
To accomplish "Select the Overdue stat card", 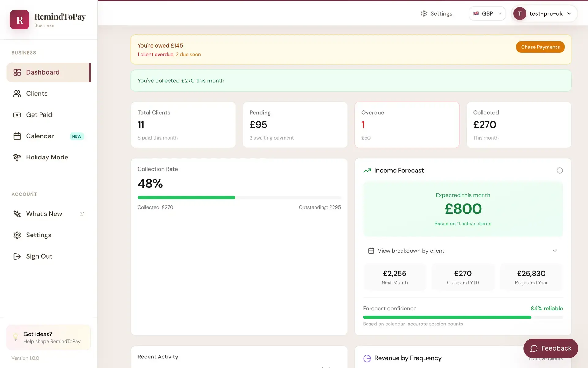I will [x=407, y=125].
